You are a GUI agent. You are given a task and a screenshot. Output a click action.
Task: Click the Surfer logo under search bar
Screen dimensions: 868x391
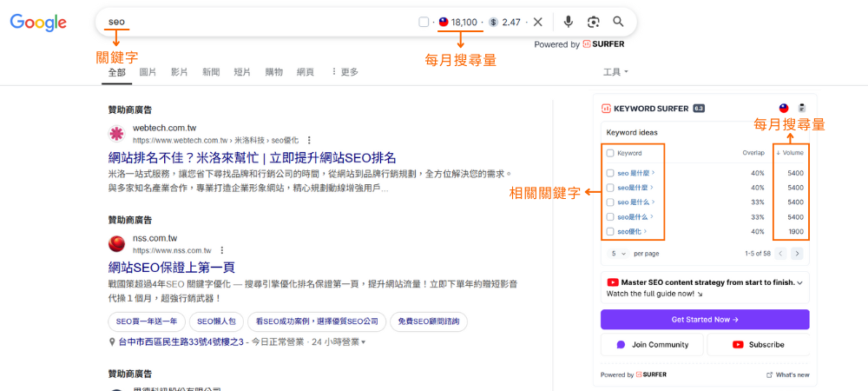tap(603, 44)
